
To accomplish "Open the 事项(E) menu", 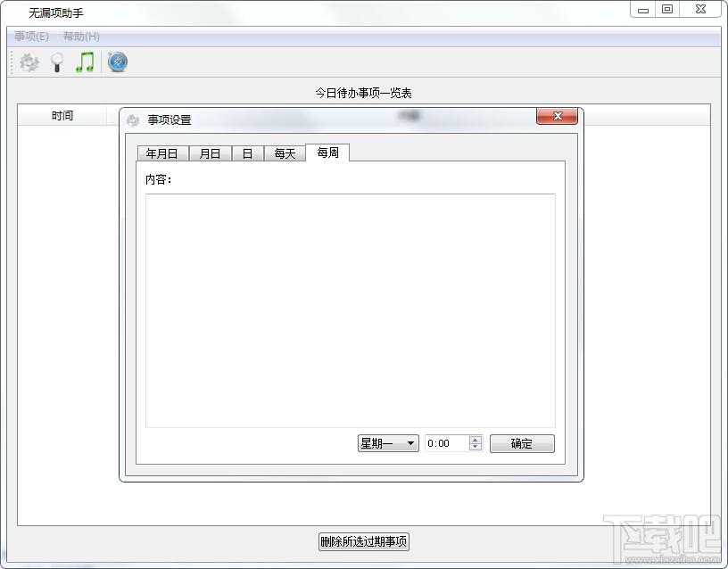I will point(31,37).
